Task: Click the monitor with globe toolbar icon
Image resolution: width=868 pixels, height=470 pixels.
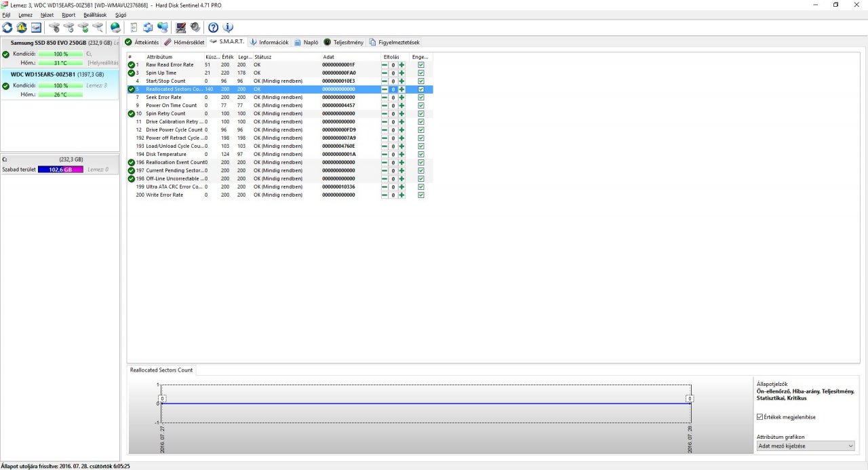Action: [163, 27]
